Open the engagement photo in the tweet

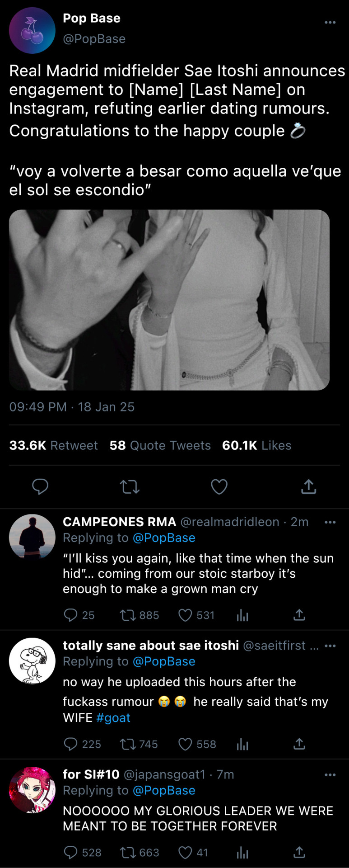click(169, 300)
